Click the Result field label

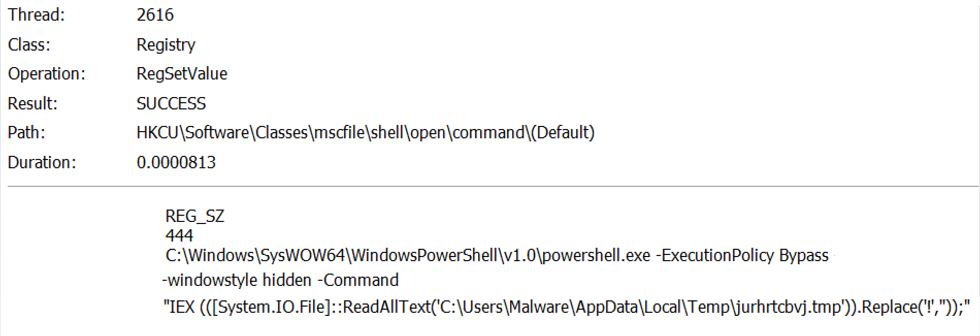32,104
